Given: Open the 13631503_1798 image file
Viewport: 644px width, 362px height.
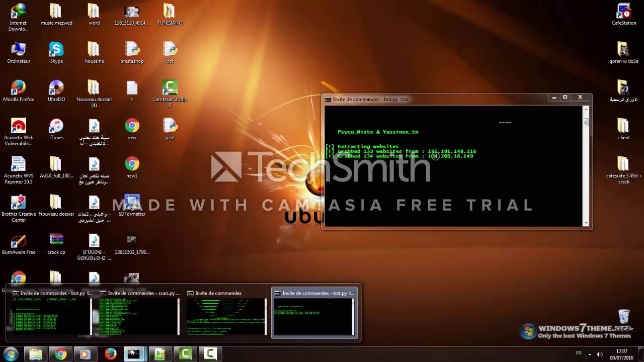Looking at the screenshot, I should point(132,243).
